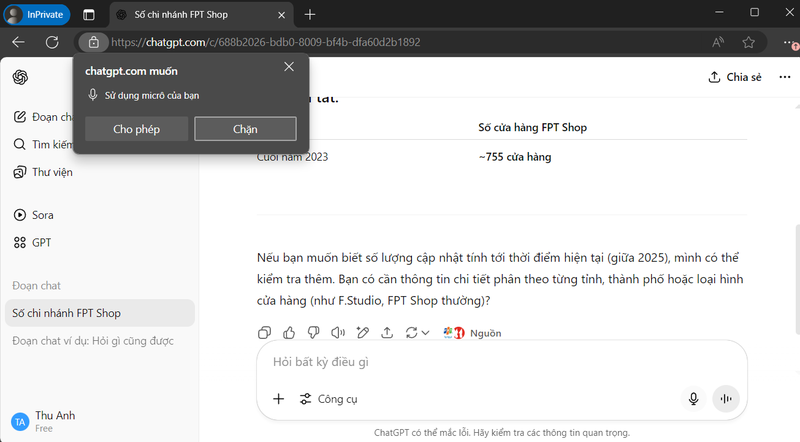Block microphone access with Chặn
The height and width of the screenshot is (442, 800).
[245, 129]
